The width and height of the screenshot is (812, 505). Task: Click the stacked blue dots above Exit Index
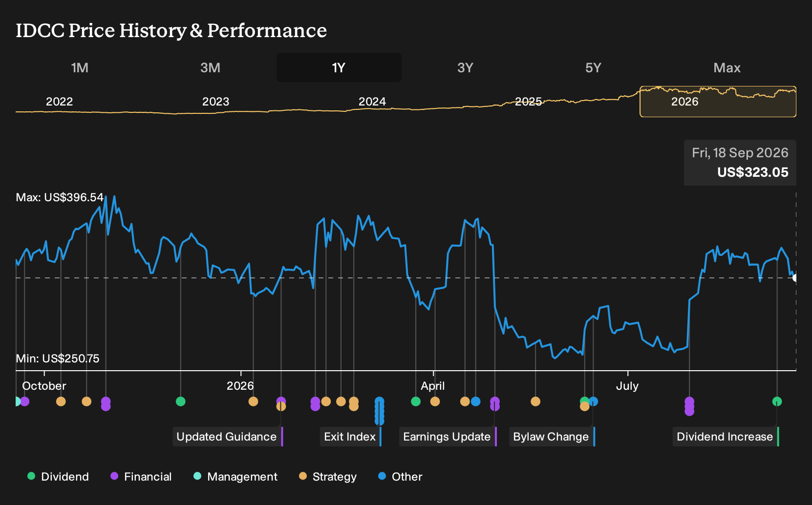(x=379, y=411)
